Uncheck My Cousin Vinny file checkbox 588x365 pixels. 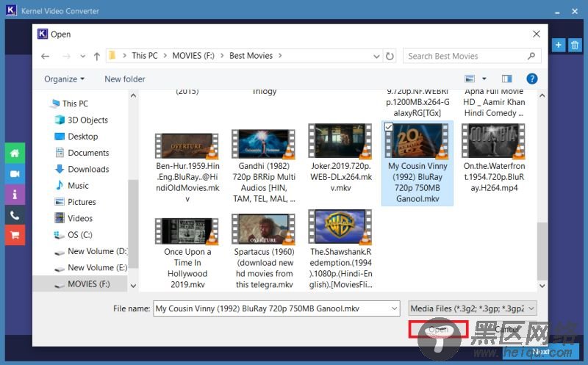(389, 127)
